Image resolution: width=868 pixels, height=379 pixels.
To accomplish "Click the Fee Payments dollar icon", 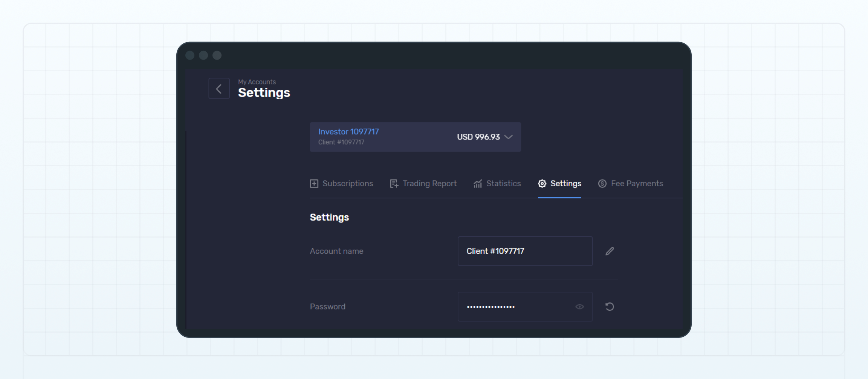I will (602, 183).
